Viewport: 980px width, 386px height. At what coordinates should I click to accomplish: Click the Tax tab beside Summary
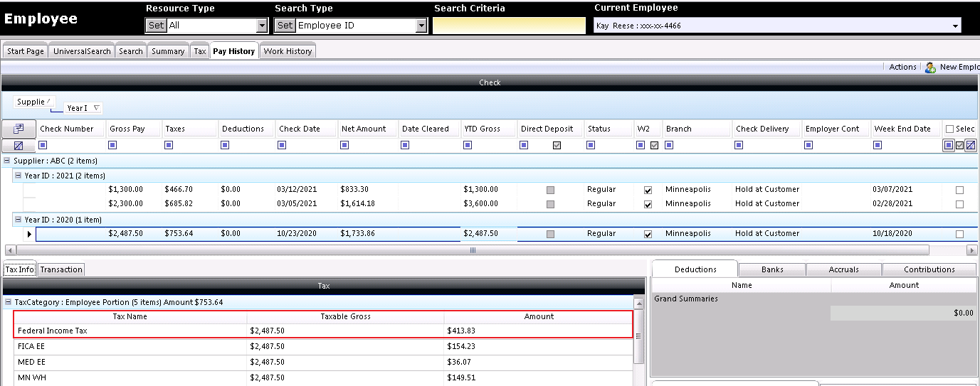tap(200, 51)
